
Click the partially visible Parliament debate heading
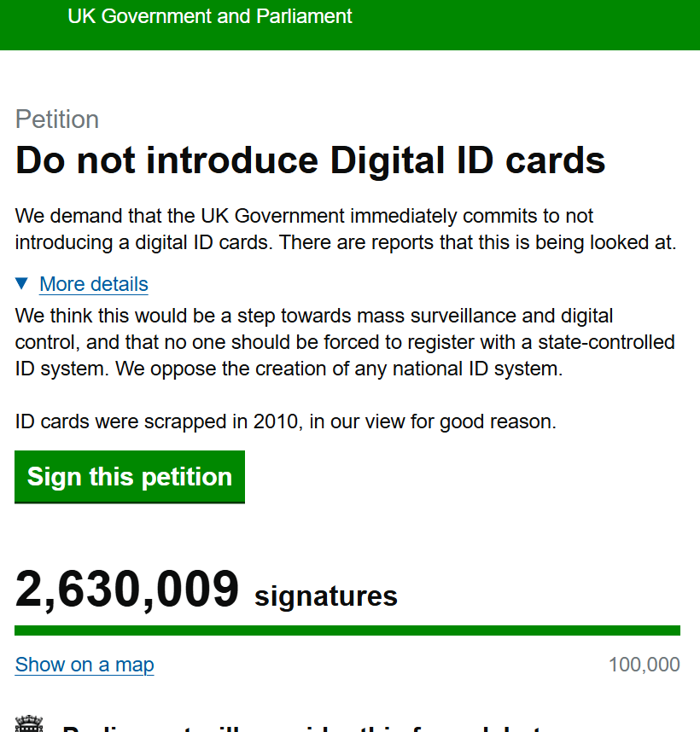pyautogui.click(x=299, y=728)
